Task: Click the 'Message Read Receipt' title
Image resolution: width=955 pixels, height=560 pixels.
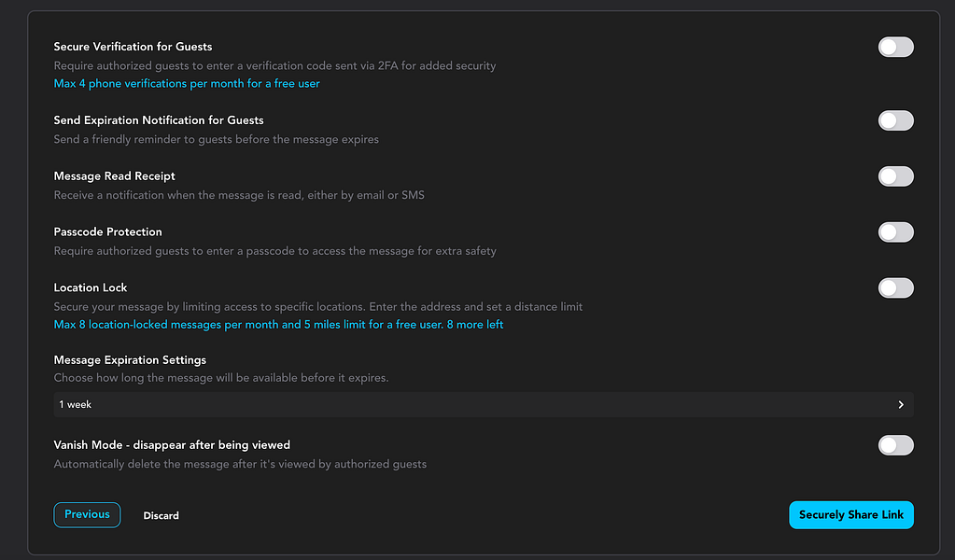Action: pyautogui.click(x=114, y=175)
